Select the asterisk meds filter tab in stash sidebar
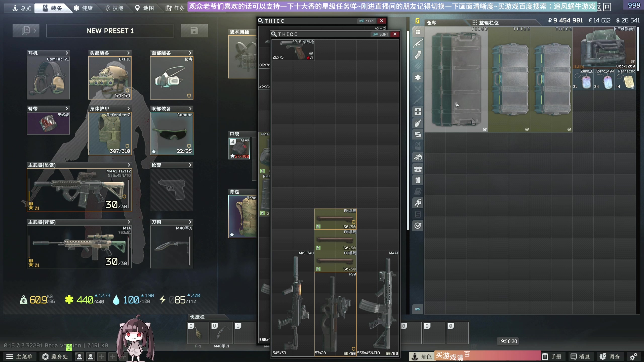The width and height of the screenshot is (644, 362). tap(418, 77)
